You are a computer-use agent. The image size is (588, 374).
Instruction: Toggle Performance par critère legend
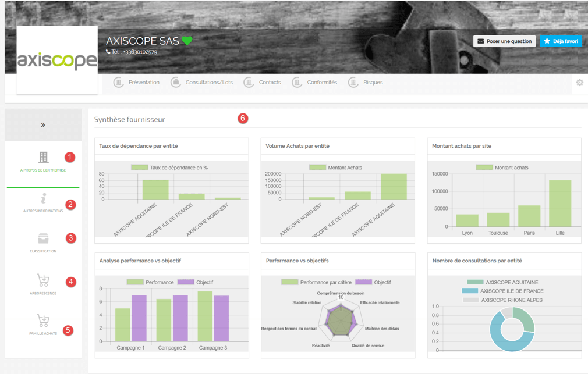coord(317,282)
